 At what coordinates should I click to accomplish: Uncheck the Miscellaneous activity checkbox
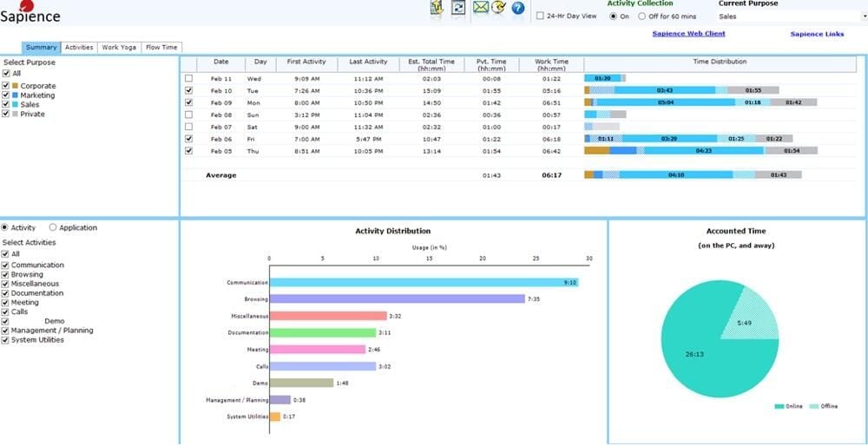(x=5, y=284)
